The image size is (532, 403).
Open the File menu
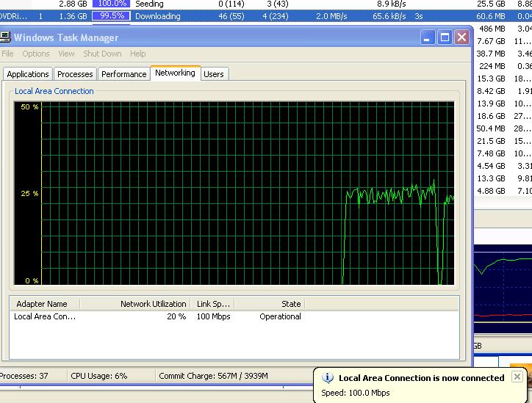point(7,54)
